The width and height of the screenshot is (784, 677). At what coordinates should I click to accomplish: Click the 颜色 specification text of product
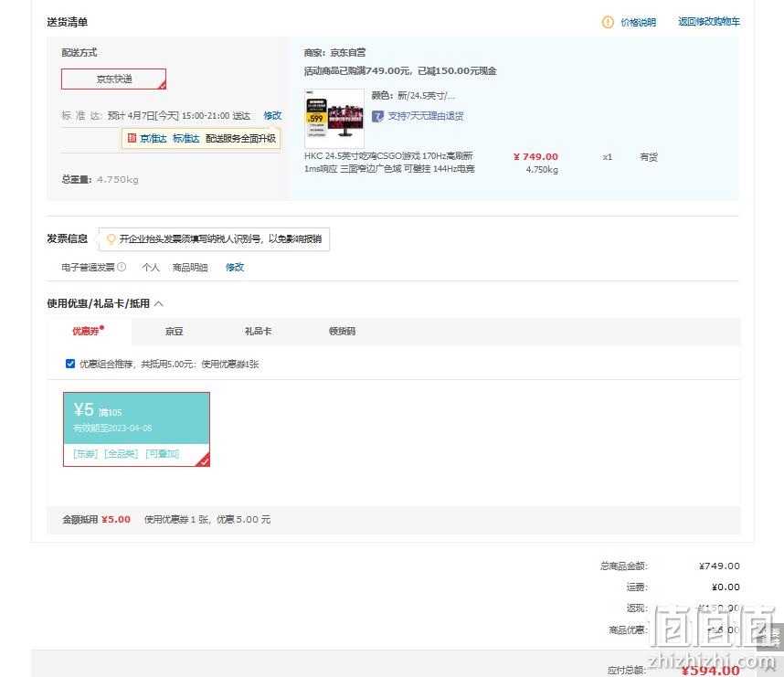pyautogui.click(x=413, y=96)
